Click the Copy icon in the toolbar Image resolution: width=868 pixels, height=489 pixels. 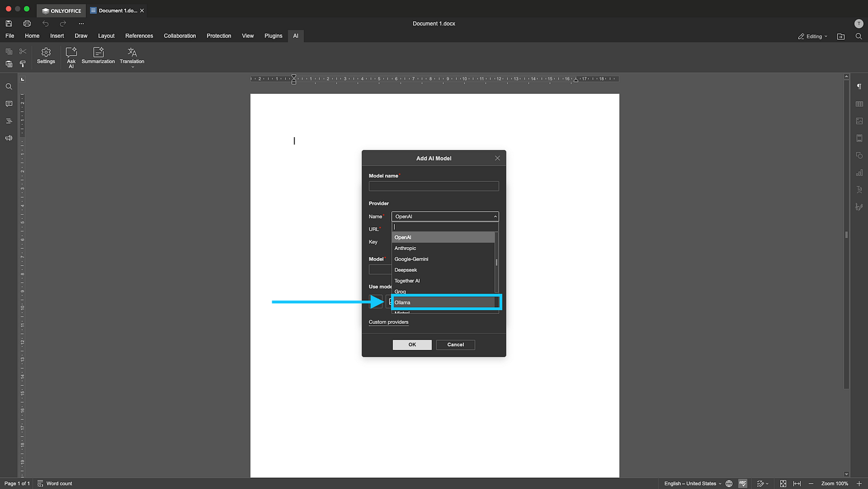click(9, 52)
